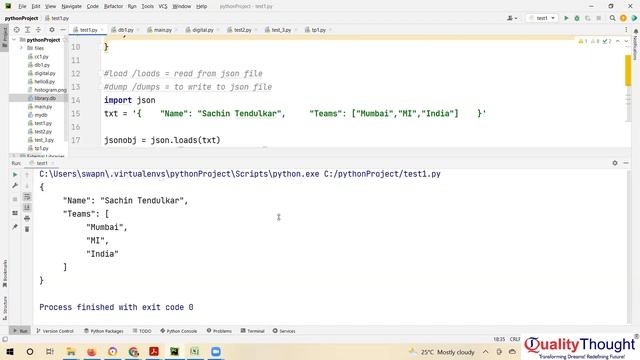
Task: Toggle the Bookmarks side panel
Action: [x=4, y=273]
